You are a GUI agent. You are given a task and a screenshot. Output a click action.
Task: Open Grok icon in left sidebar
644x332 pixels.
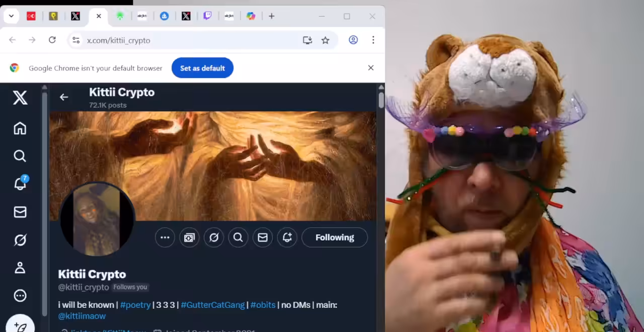(x=20, y=240)
